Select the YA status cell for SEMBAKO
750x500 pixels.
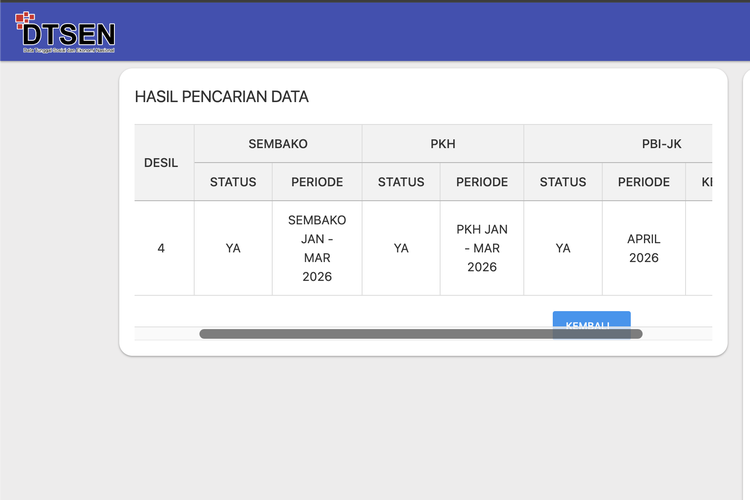[x=233, y=248]
